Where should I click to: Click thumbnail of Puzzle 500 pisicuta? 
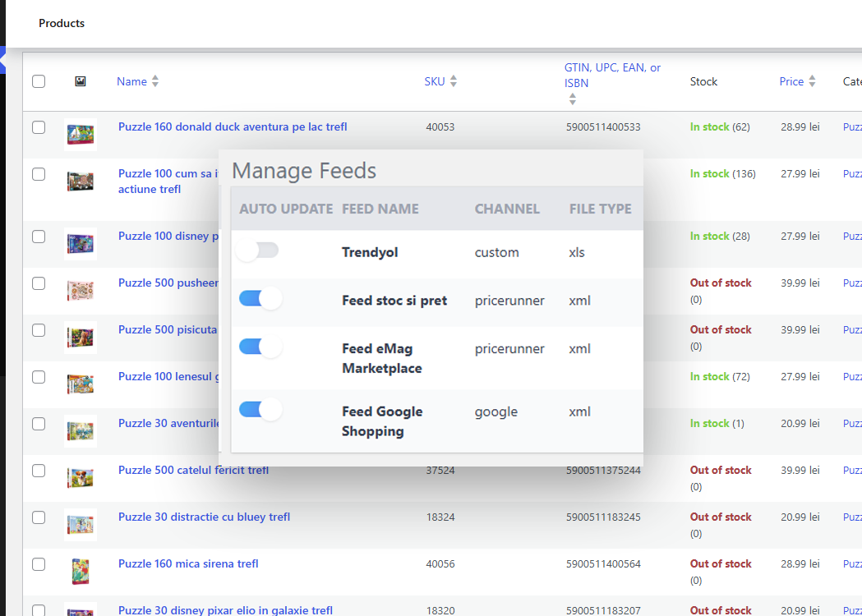pyautogui.click(x=81, y=338)
